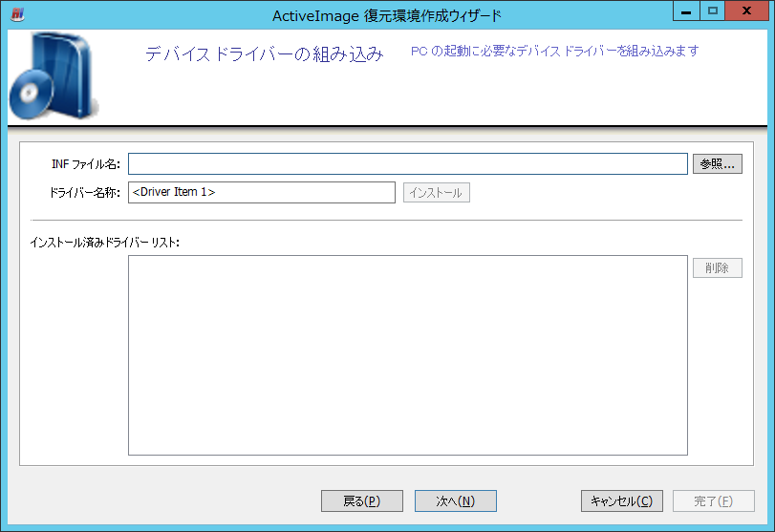The width and height of the screenshot is (775, 532).
Task: Close the ActiveImage wizard window
Action: click(x=746, y=11)
